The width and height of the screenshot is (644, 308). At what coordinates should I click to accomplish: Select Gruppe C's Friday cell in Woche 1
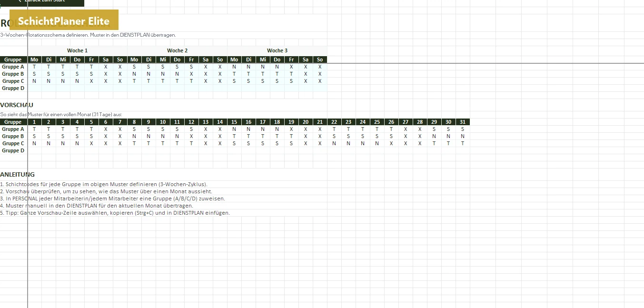click(x=91, y=81)
